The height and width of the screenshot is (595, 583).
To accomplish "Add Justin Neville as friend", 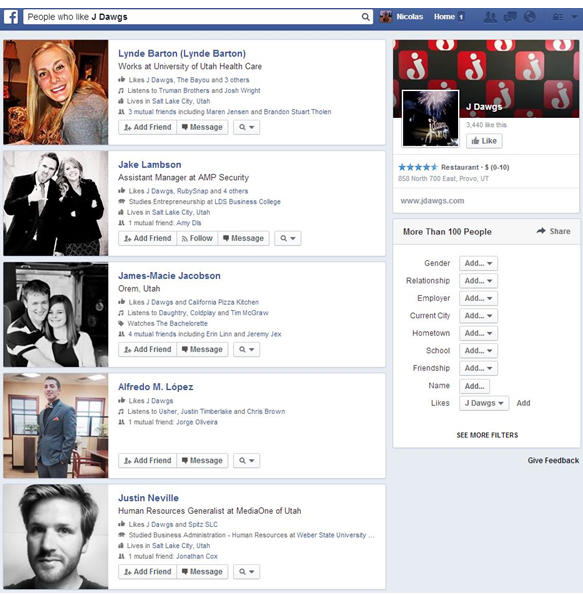I will 148,572.
